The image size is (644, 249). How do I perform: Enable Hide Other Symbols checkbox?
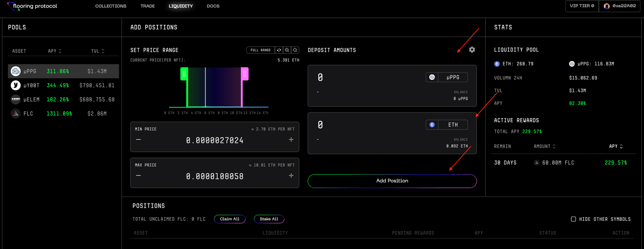(x=573, y=219)
